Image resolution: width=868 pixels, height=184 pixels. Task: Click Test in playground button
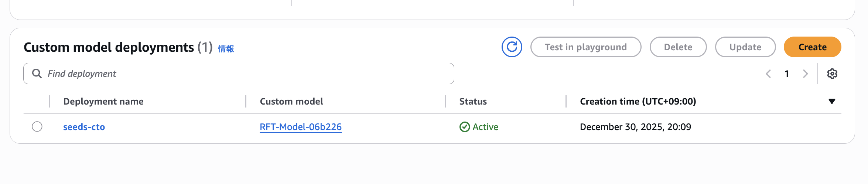[x=585, y=47]
